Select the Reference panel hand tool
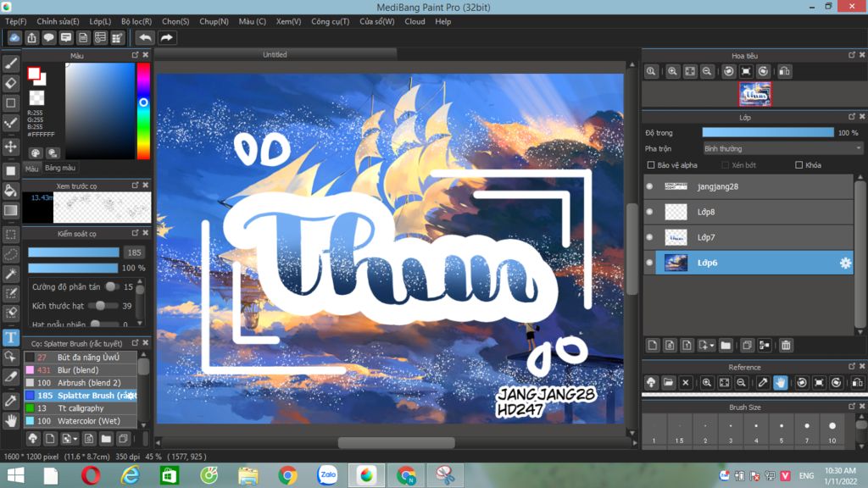 click(x=780, y=382)
